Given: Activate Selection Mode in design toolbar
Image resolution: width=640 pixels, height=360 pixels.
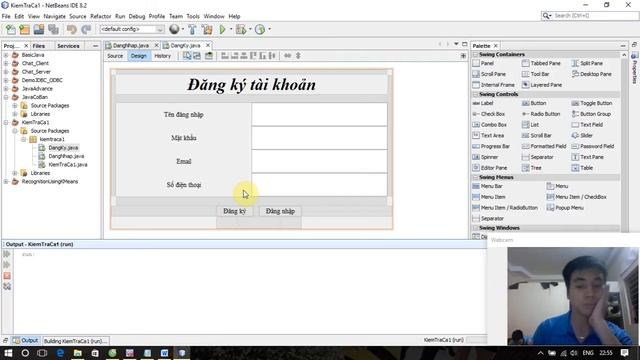Looking at the screenshot, I should tap(187, 56).
